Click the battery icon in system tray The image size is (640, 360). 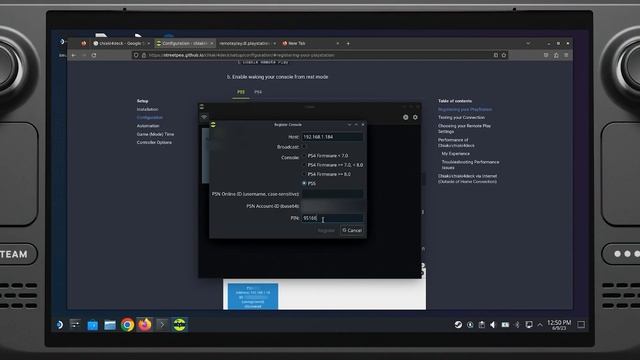[505, 324]
